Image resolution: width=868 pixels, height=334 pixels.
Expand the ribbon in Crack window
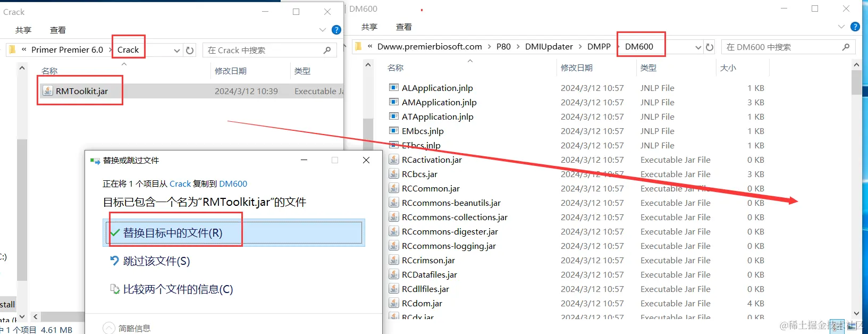[x=323, y=30]
